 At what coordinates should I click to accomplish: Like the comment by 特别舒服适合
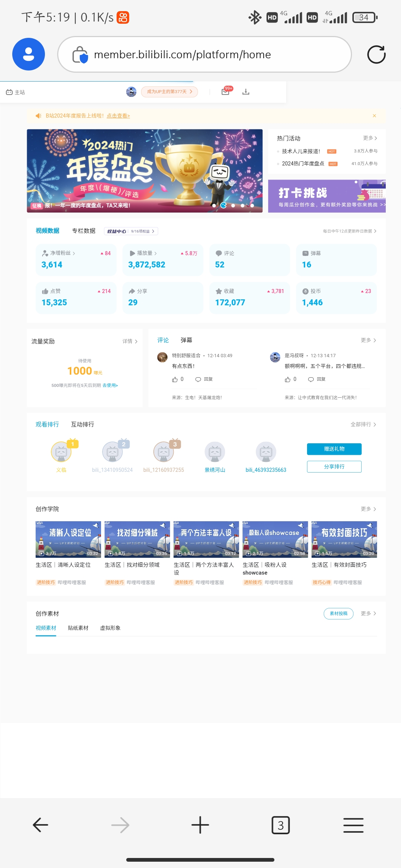(175, 379)
